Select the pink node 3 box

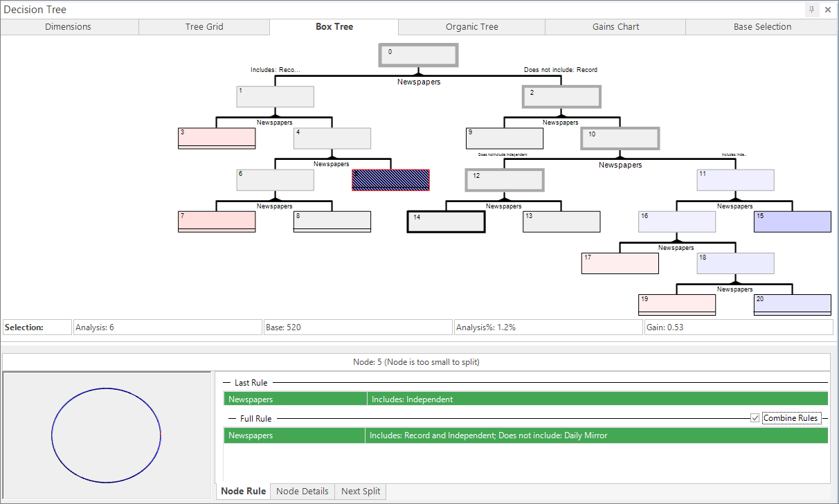tap(217, 138)
